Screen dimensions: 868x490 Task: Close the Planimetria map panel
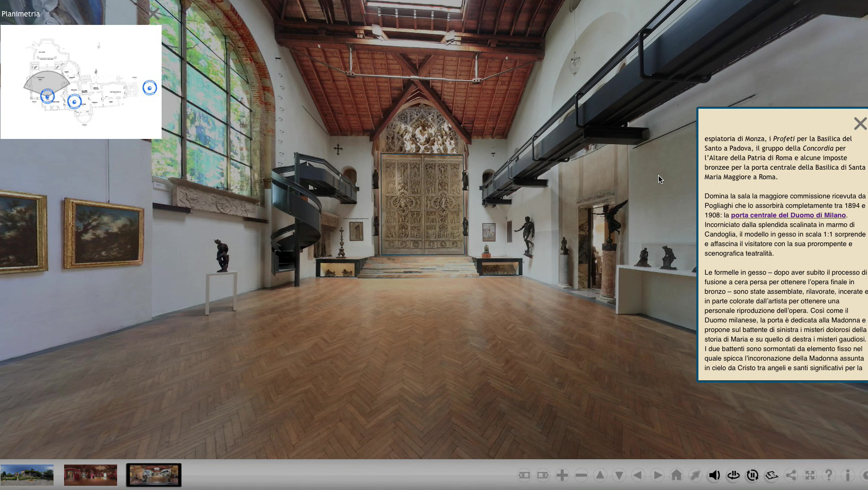coord(154,13)
